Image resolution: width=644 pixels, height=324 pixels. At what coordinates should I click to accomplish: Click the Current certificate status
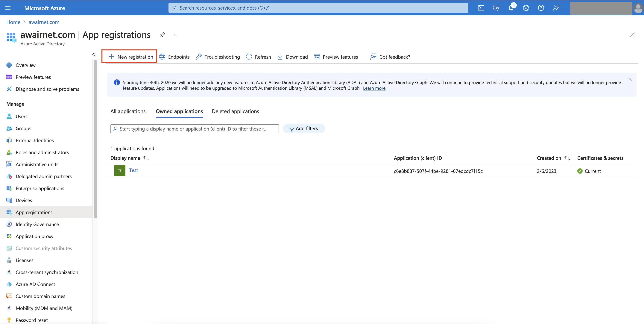point(589,171)
